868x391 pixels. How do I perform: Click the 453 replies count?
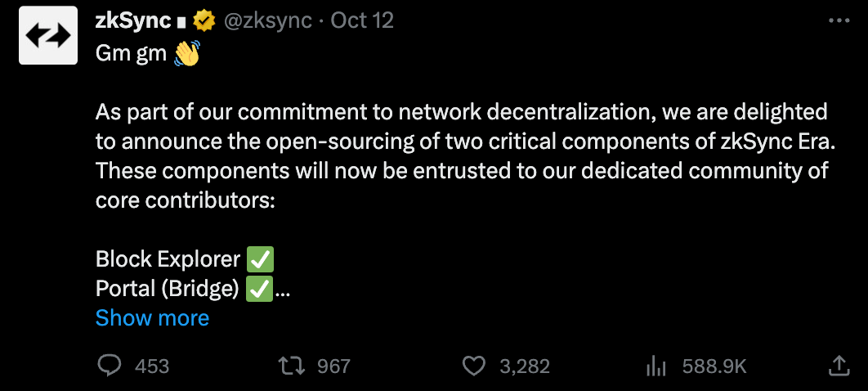[152, 366]
